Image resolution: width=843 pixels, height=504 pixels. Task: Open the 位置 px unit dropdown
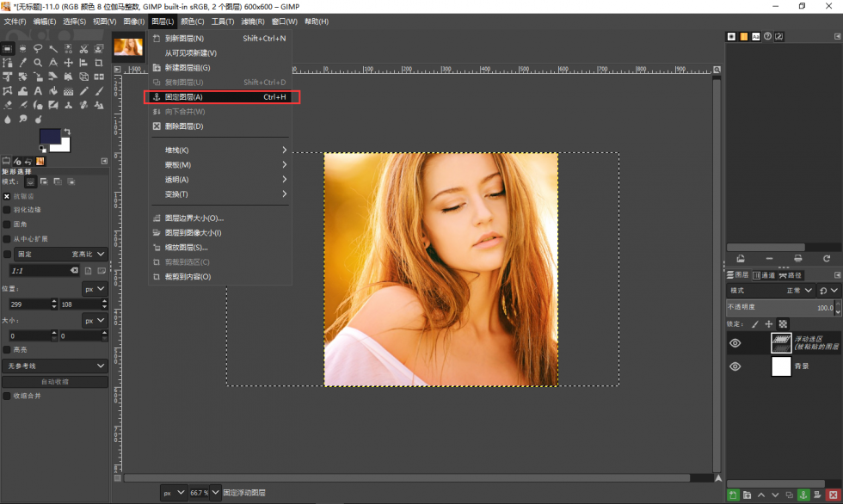click(x=95, y=289)
